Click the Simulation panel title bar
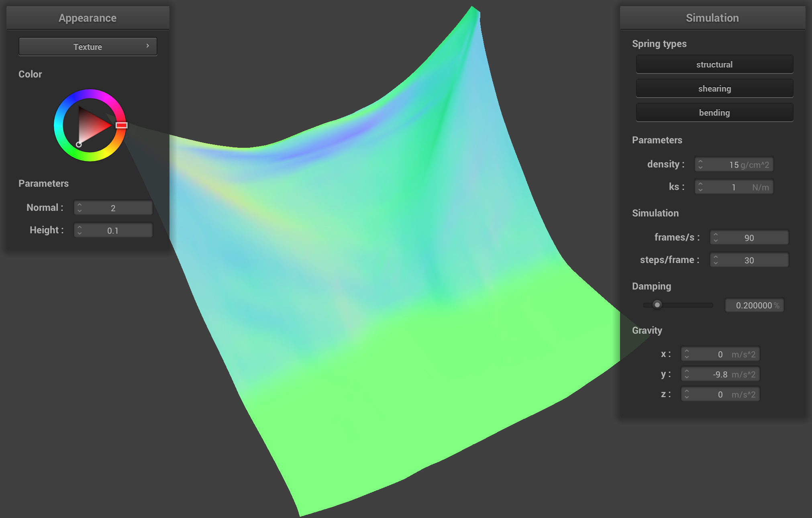 712,18
